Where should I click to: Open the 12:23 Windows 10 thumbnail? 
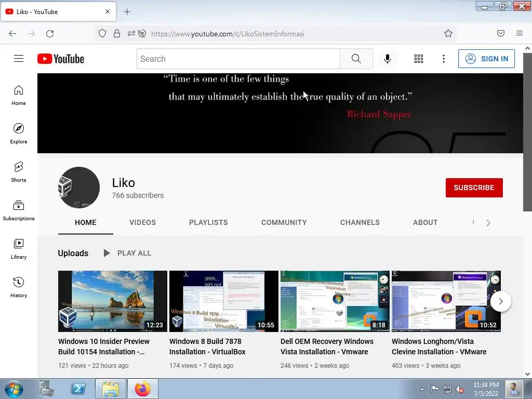tap(112, 301)
